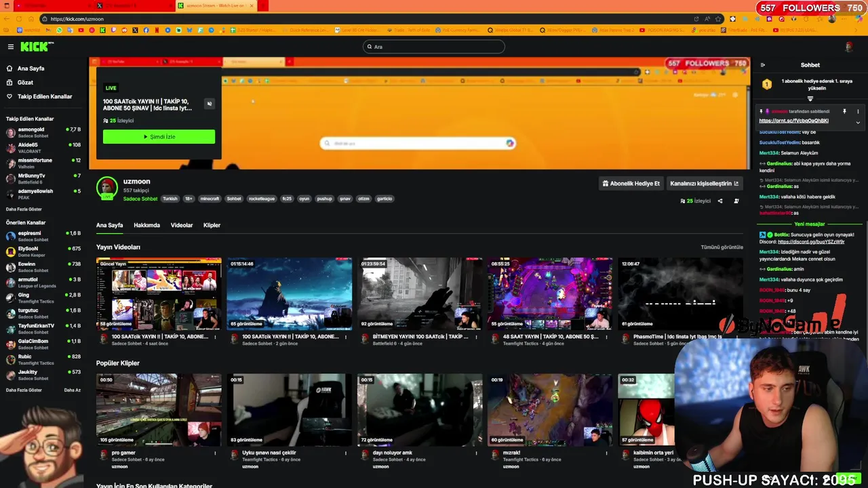Image resolution: width=868 pixels, height=488 pixels.
Task: Open the Uyku sınavı nasıl çekilir clip
Action: click(290, 410)
